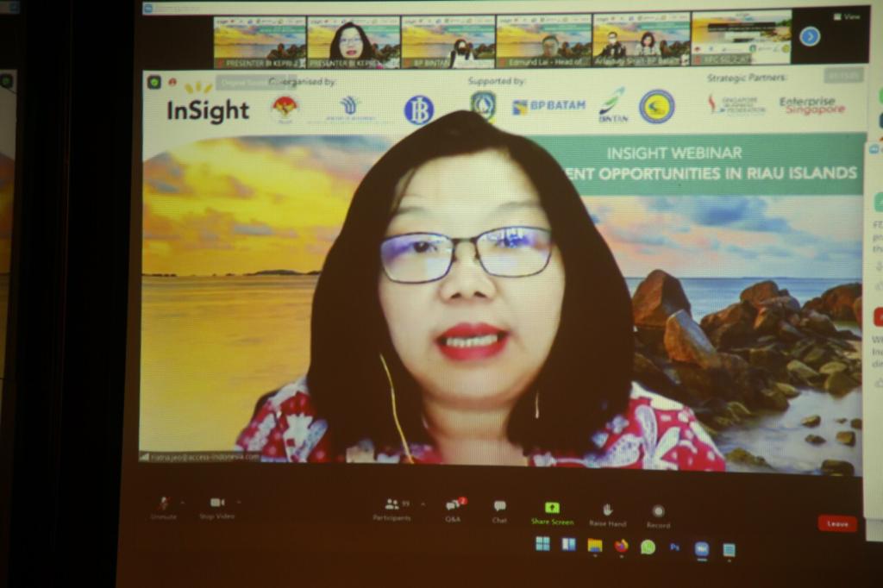Click the green Share Screen button
This screenshot has width=883, height=588.
coord(552,509)
